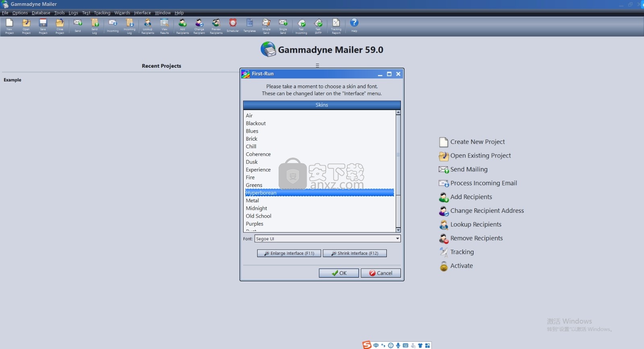Click the Sogou smiley emoji icon
Image resolution: width=644 pixels, height=349 pixels.
point(390,345)
